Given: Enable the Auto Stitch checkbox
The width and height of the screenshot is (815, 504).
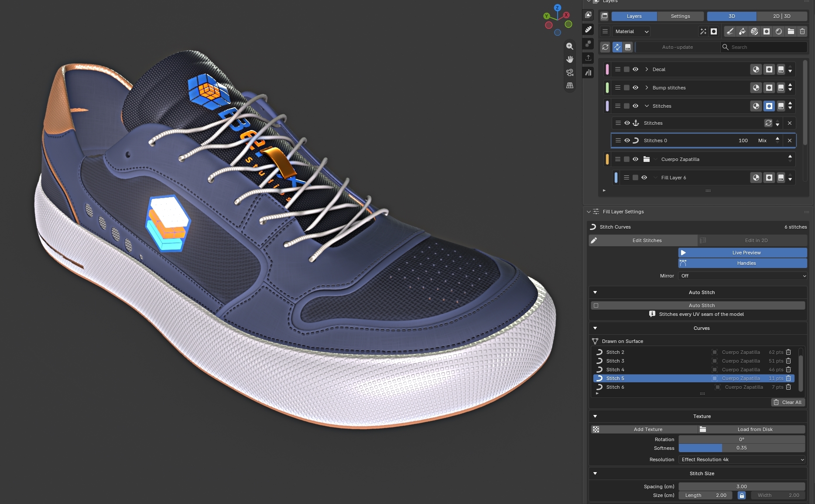Looking at the screenshot, I should click(596, 305).
